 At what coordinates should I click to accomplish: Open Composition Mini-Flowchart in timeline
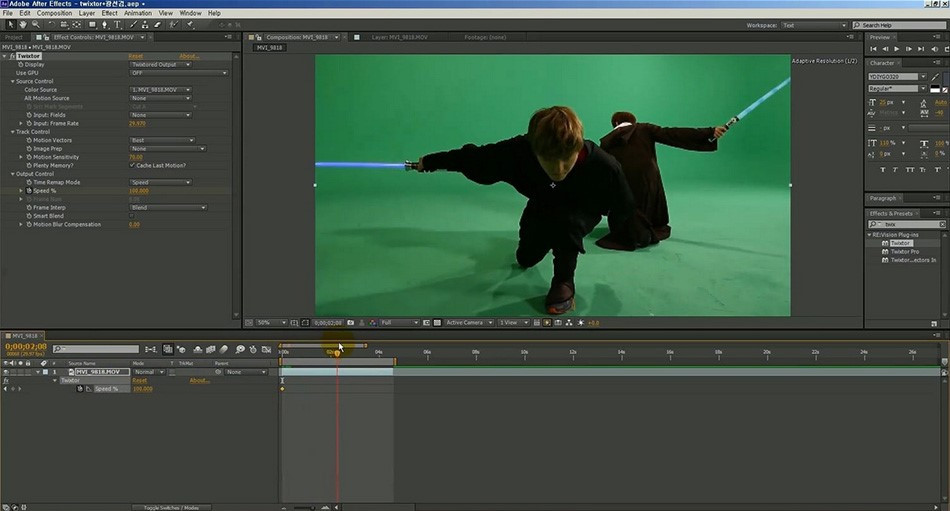coord(151,349)
